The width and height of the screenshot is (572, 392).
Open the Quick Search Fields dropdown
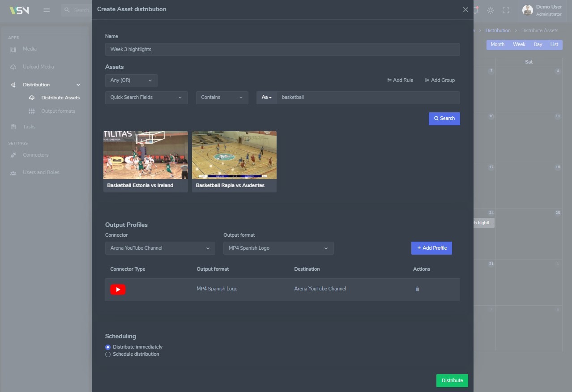point(146,98)
